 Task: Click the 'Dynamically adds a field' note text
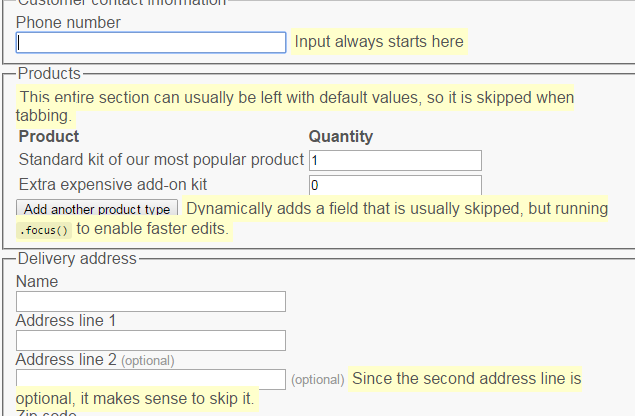tap(312, 219)
